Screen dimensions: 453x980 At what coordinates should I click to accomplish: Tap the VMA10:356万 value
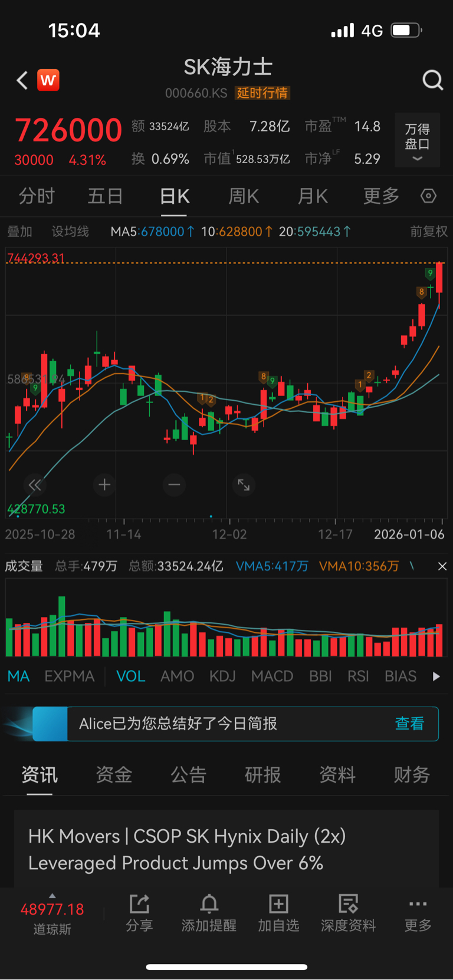click(x=359, y=566)
